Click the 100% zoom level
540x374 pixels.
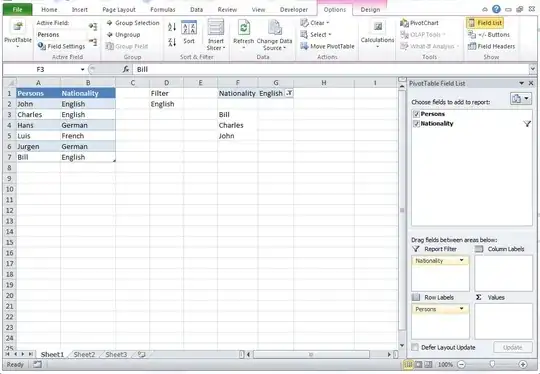(445, 364)
